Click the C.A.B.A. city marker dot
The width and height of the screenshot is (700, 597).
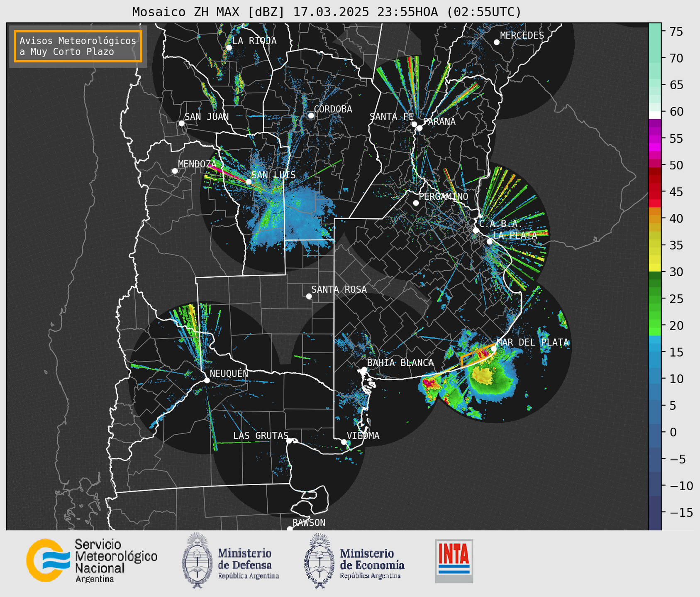pyautogui.click(x=476, y=230)
